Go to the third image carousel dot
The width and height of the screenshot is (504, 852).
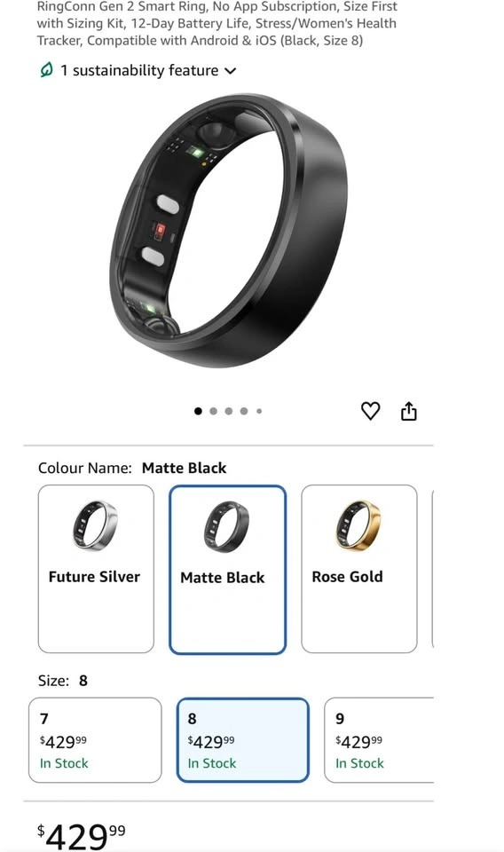229,411
